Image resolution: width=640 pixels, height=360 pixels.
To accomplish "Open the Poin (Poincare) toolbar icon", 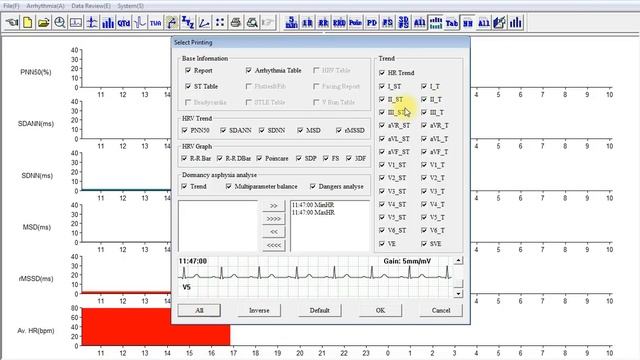I will click(x=356, y=22).
